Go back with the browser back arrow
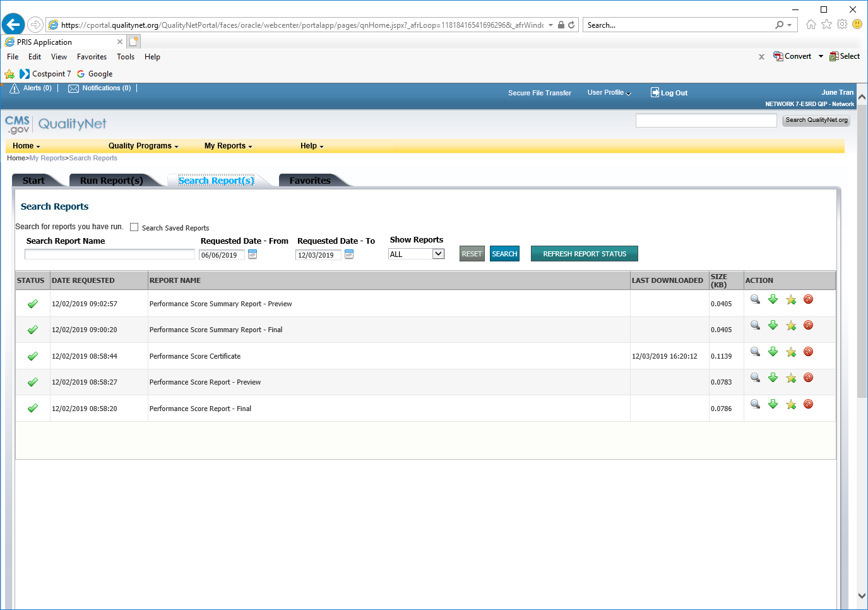Image resolution: width=868 pixels, height=610 pixels. click(x=13, y=25)
